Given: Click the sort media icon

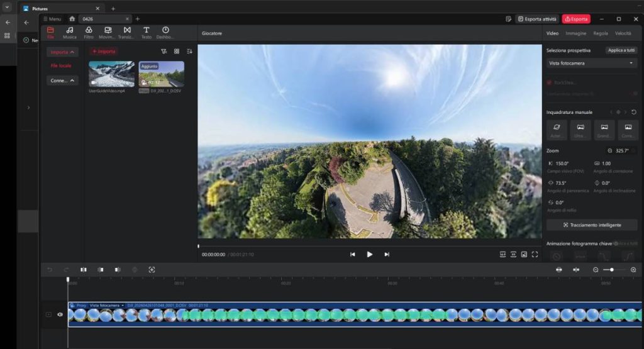Looking at the screenshot, I should pyautogui.click(x=190, y=52).
